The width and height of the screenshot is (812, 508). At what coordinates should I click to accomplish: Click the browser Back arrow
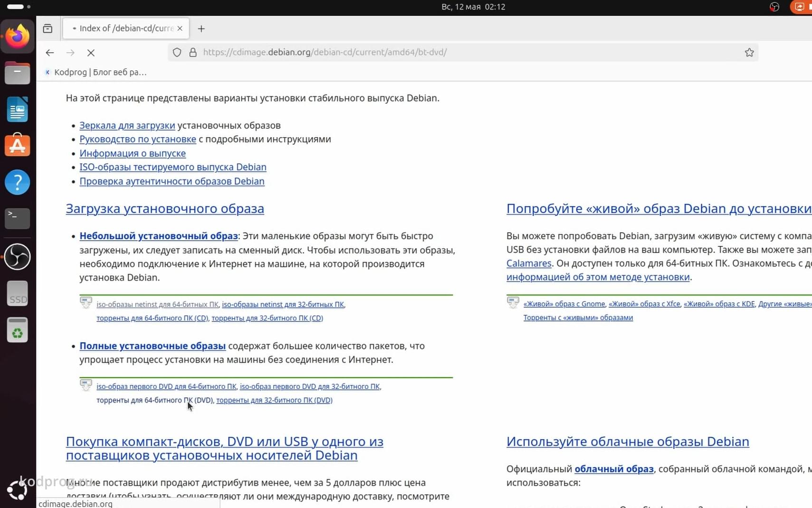[50, 53]
